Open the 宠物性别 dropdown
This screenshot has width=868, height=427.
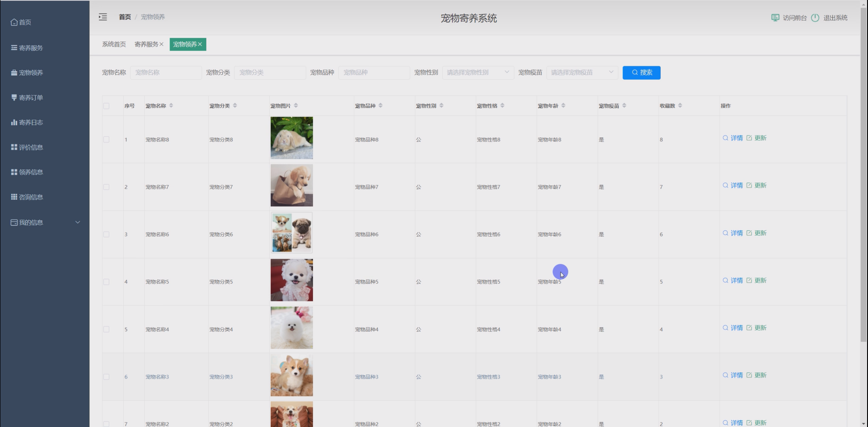(478, 73)
